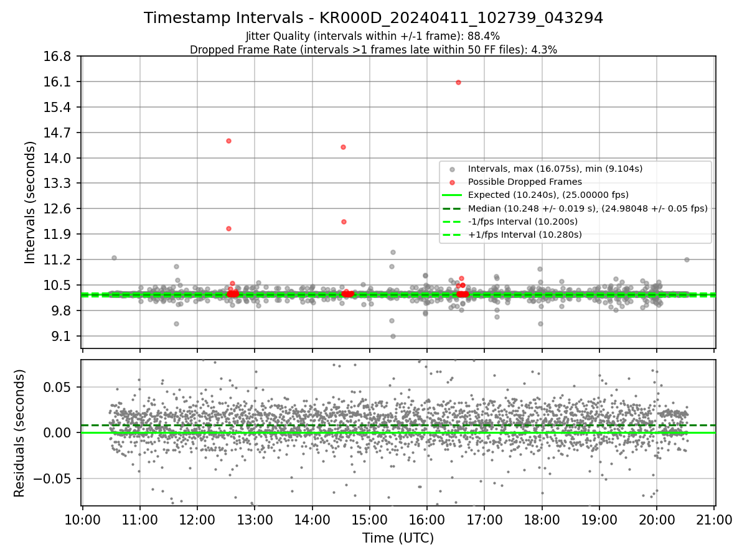Viewport: 747px width, 560px height.
Task: Click the 15:00 time tick label
Action: point(370,520)
